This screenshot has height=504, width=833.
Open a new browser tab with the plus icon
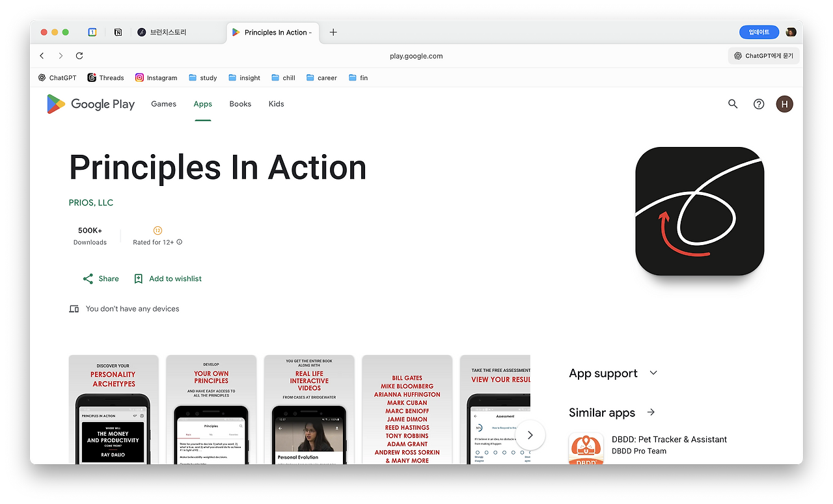pyautogui.click(x=333, y=32)
